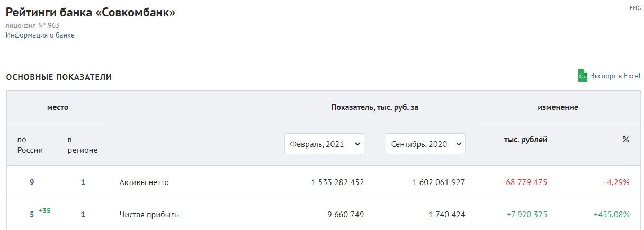The image size is (644, 230).
Task: Click the % change column header
Action: [625, 140]
